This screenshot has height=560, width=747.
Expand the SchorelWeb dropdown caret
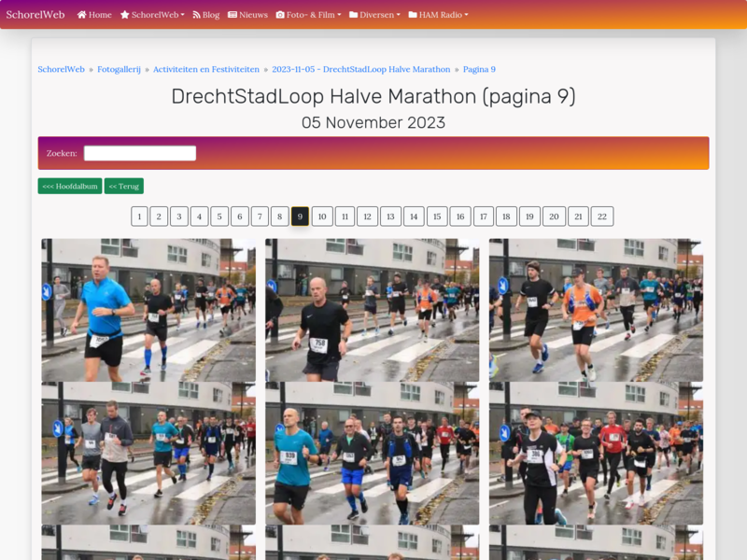click(182, 15)
